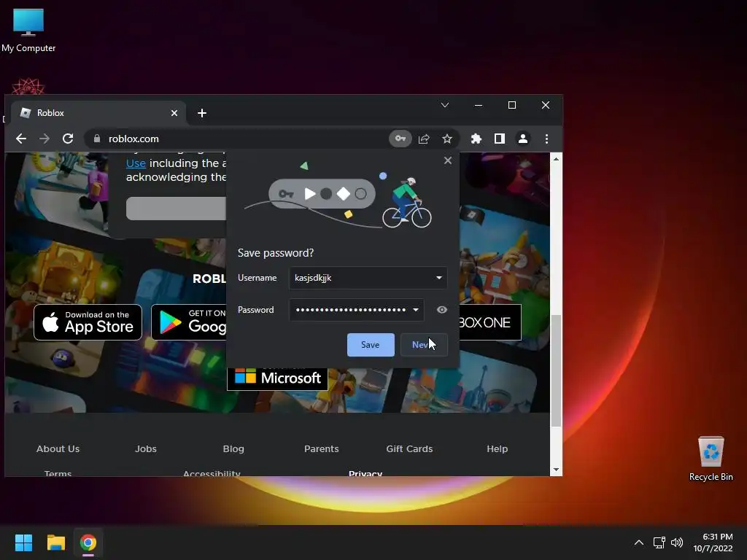Save the password
747x560 pixels.
(x=371, y=345)
